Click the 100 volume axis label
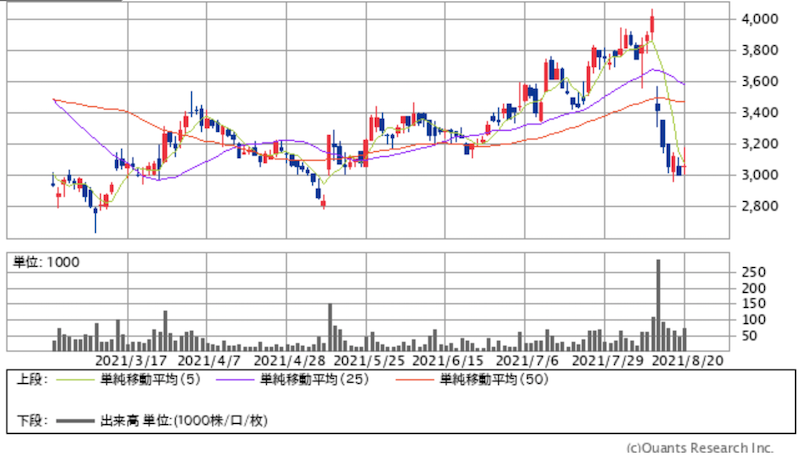 pos(754,320)
